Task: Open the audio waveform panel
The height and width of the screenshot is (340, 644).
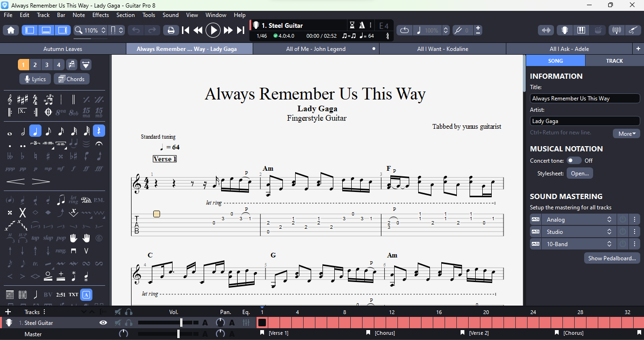Action: click(x=546, y=30)
